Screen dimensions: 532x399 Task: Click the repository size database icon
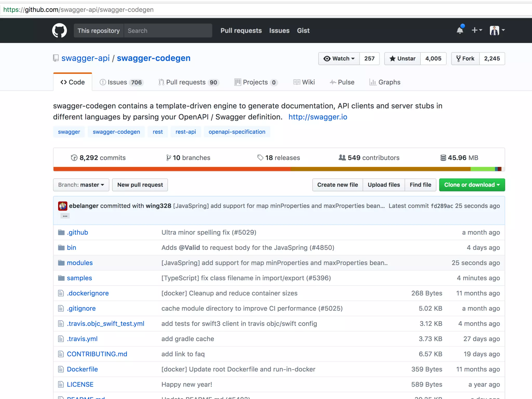tap(443, 158)
